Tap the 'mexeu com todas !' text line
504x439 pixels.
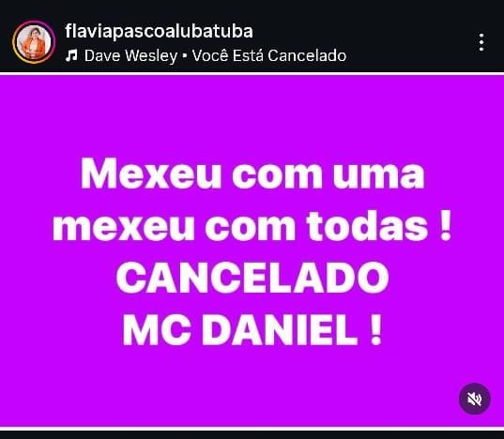252,226
